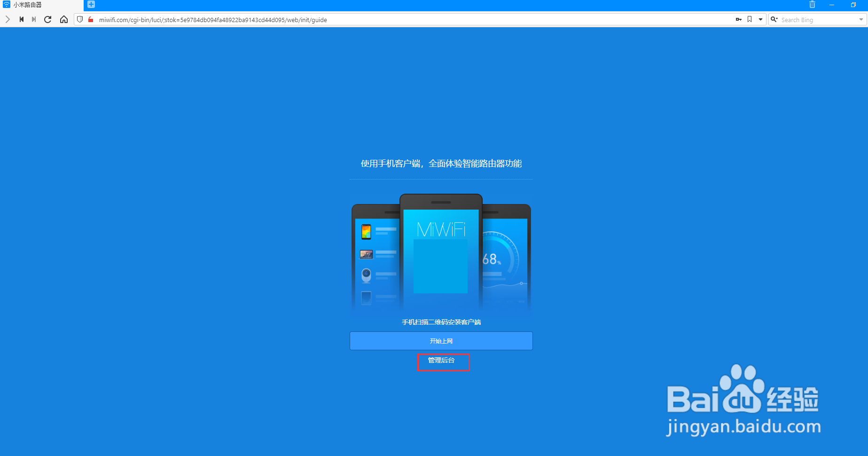Select the 小米路由器 browser tab
Image resolution: width=868 pixels, height=456 pixels.
coord(42,5)
